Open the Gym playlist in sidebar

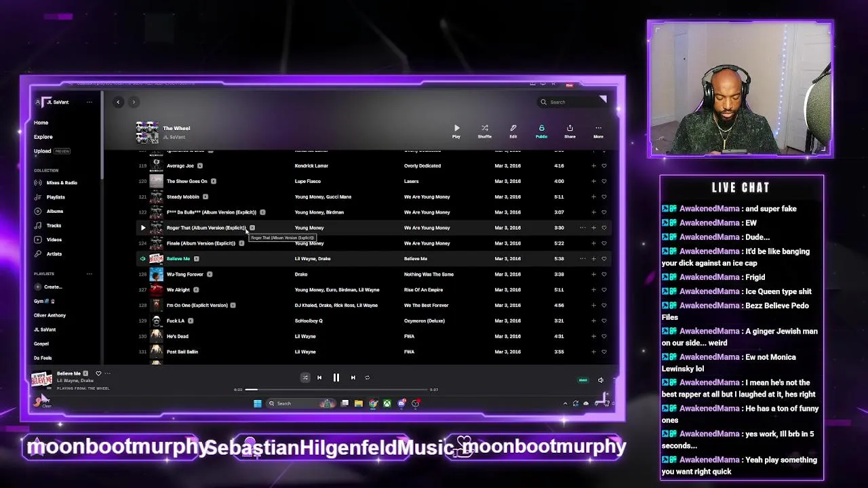tap(44, 301)
